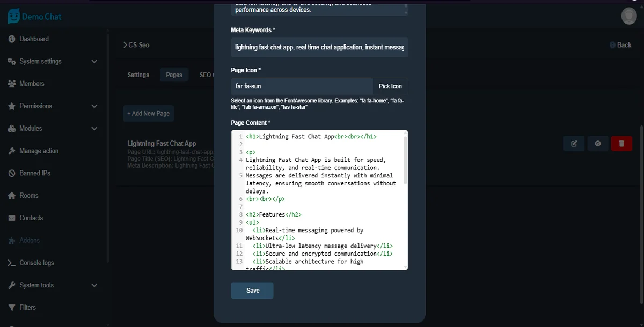The width and height of the screenshot is (644, 327).
Task: Delete the page using the red trash icon
Action: click(x=621, y=143)
